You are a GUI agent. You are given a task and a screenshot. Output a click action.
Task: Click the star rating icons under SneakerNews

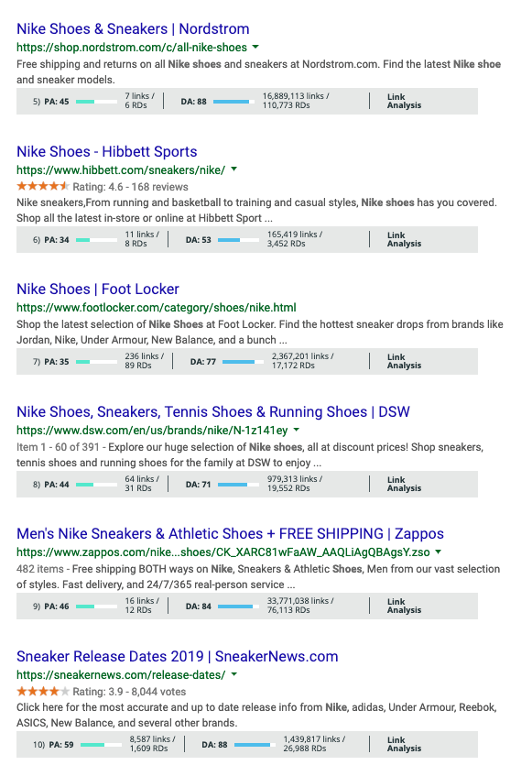(x=43, y=692)
